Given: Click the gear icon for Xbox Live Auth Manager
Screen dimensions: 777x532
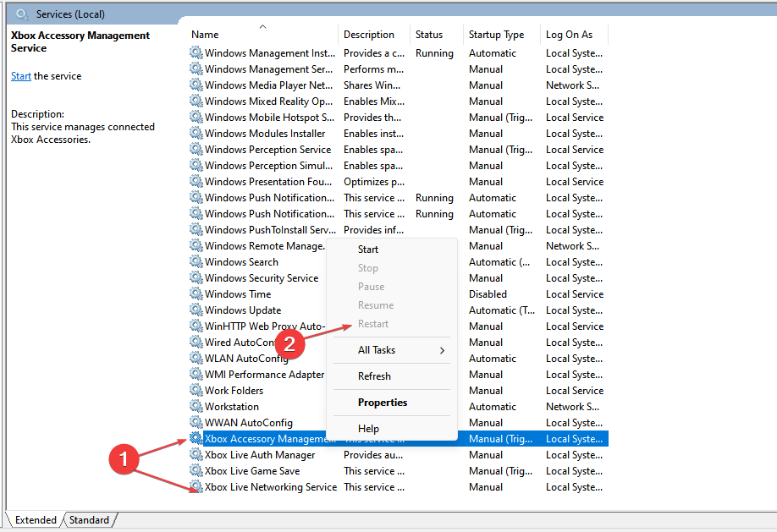Looking at the screenshot, I should 196,454.
